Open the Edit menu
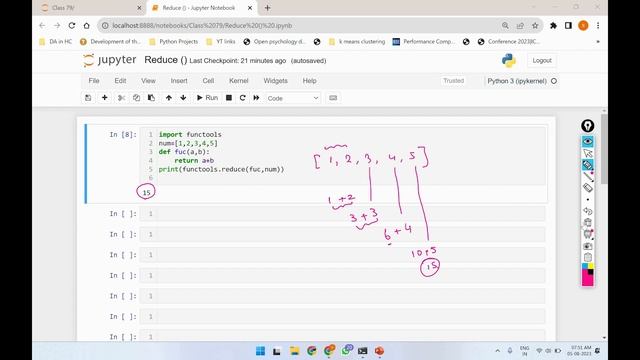This screenshot has height=360, width=640. 120,81
